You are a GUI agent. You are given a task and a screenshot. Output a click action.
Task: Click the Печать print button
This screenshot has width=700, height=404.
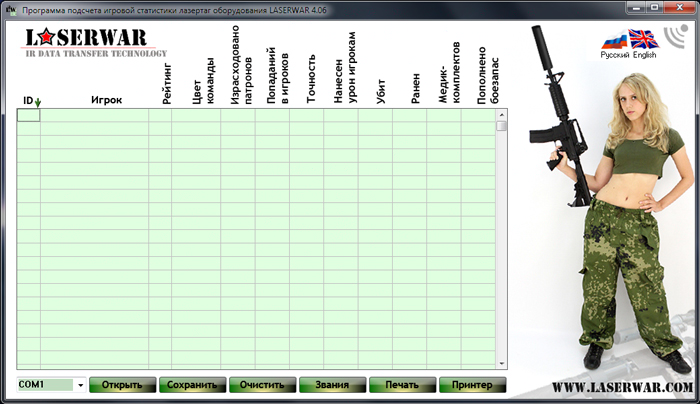point(402,385)
